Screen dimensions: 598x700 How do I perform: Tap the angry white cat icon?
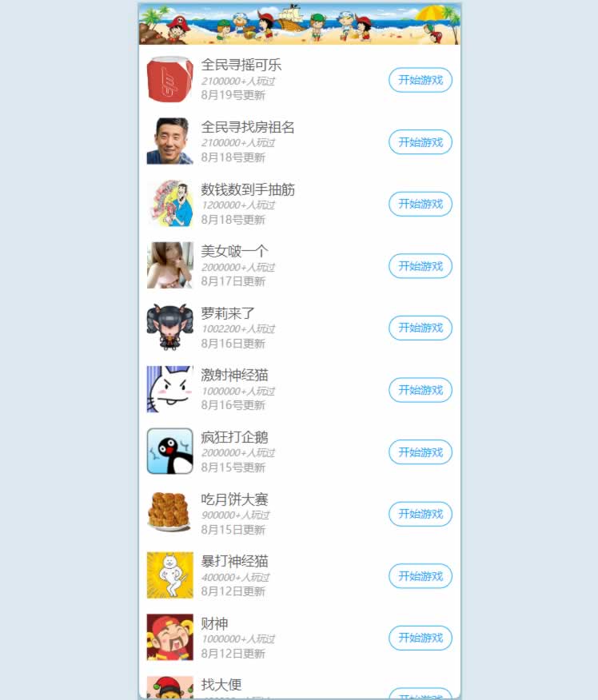point(169,389)
